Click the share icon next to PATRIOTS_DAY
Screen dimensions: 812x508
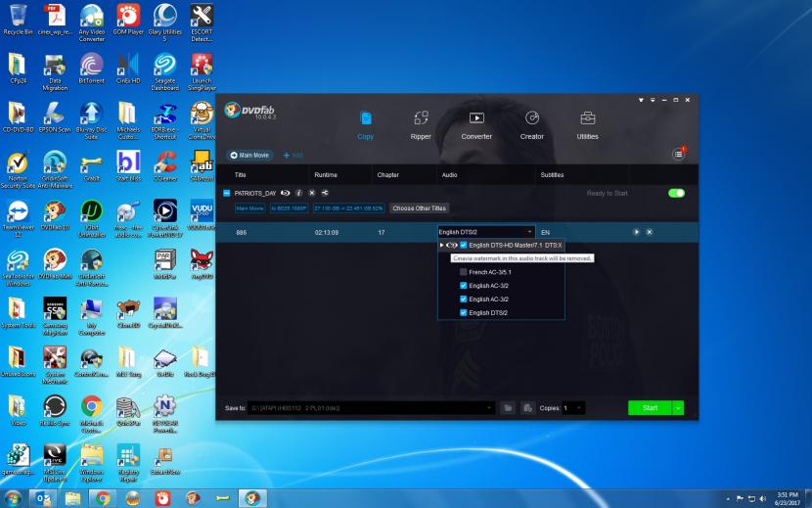tap(324, 193)
